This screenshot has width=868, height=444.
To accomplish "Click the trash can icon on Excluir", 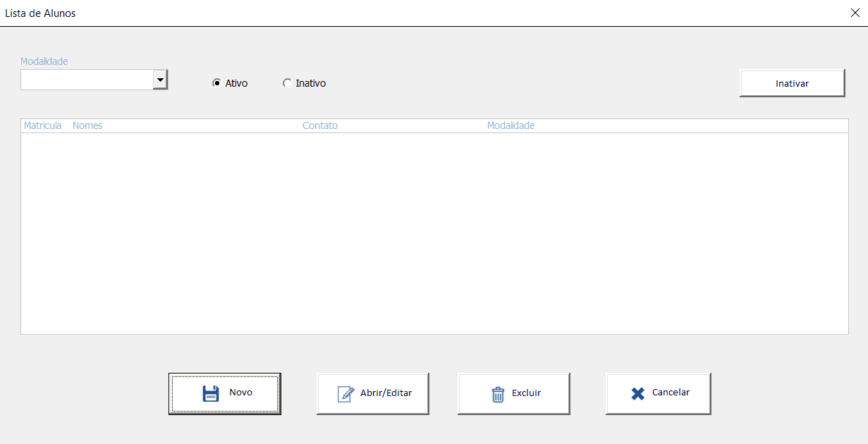I will pyautogui.click(x=498, y=393).
